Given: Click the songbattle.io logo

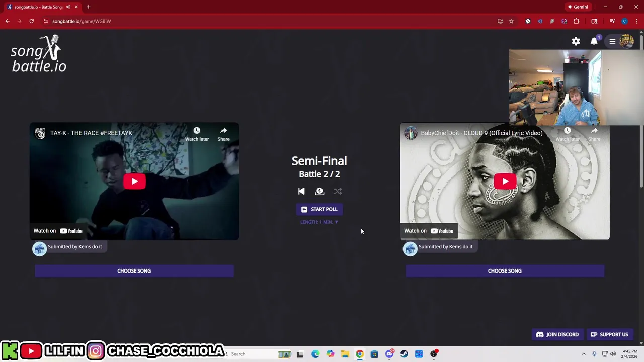Looking at the screenshot, I should 39,54.
